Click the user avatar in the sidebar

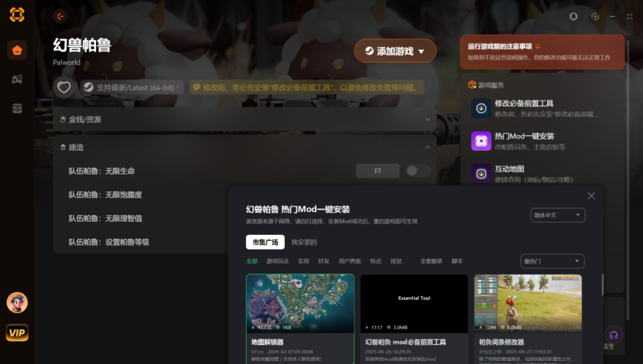click(17, 302)
